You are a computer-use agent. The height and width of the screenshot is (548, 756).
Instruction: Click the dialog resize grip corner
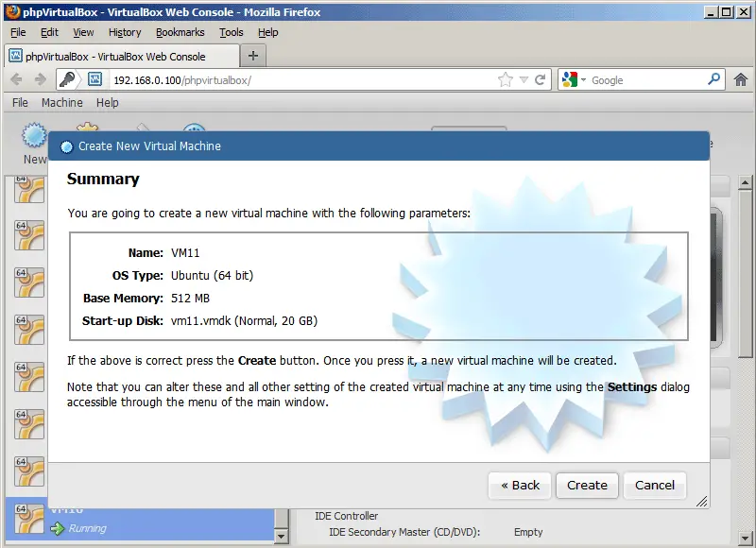click(x=702, y=502)
